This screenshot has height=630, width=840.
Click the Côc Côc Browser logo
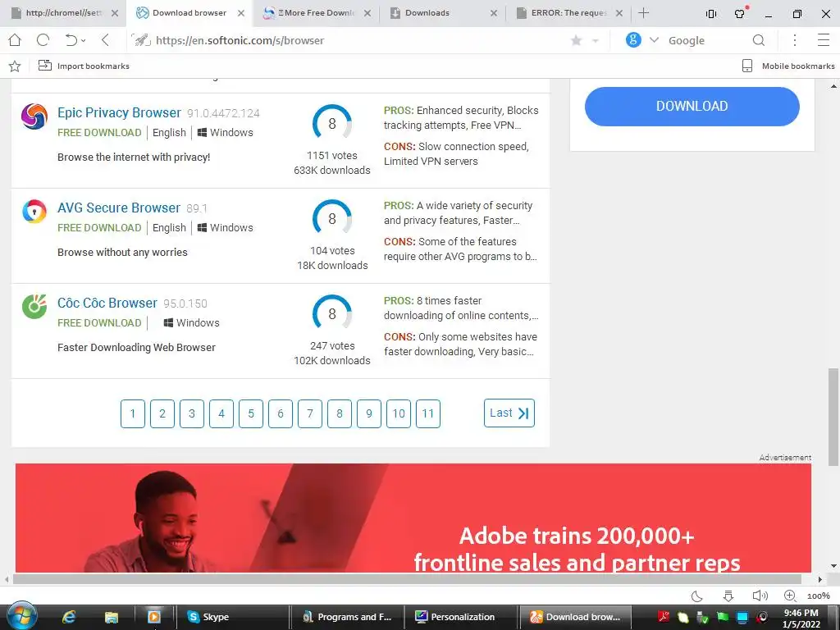[34, 307]
